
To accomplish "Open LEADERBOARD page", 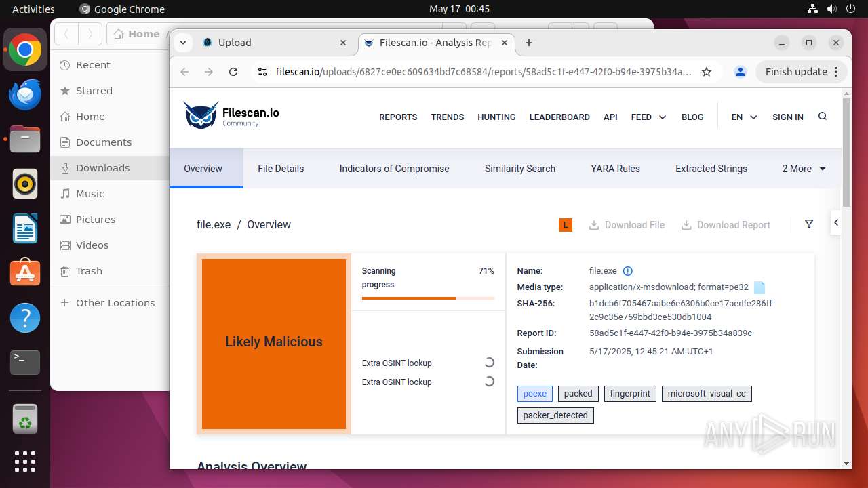I will tap(559, 117).
